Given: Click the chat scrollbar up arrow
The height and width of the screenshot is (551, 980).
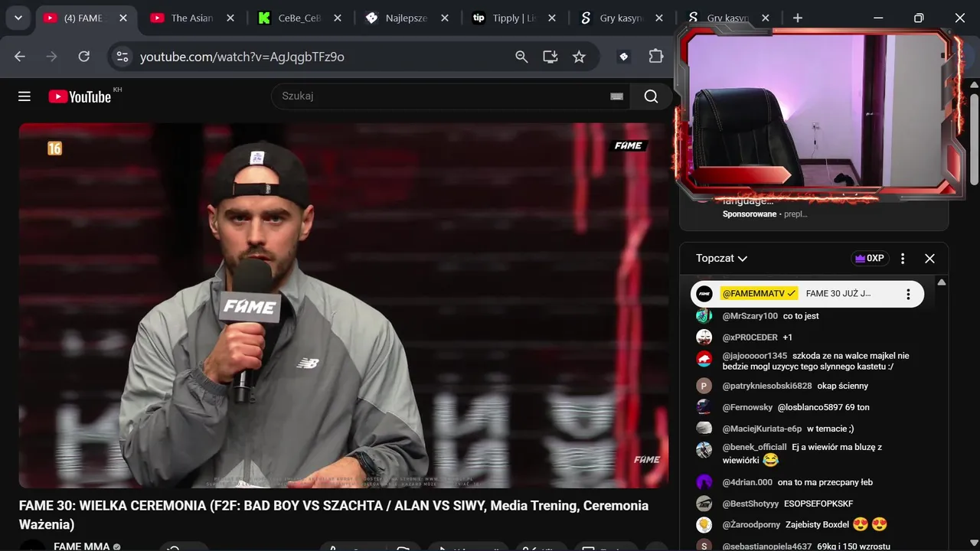Looking at the screenshot, I should pos(942,282).
